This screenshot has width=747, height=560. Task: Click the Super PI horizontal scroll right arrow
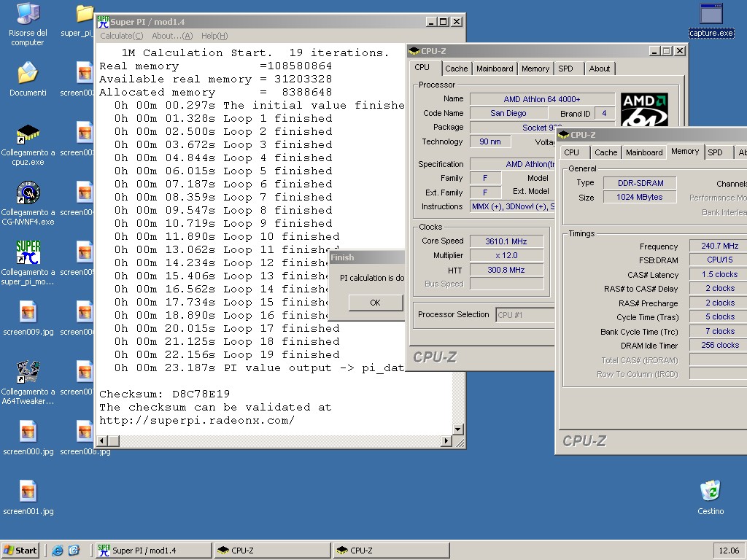click(446, 441)
